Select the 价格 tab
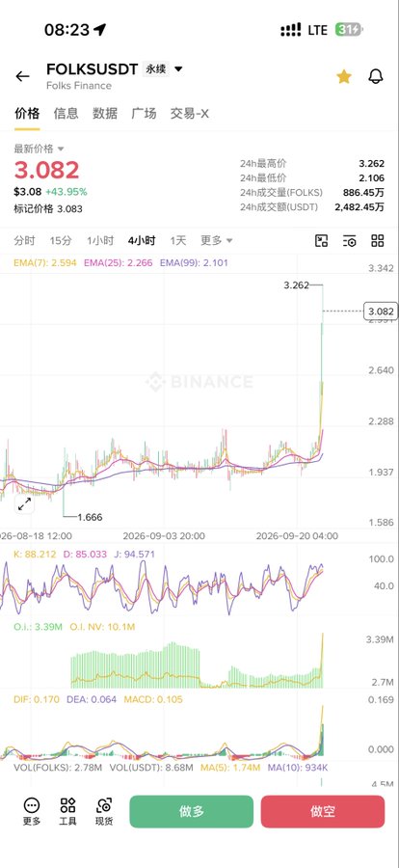 [x=27, y=114]
